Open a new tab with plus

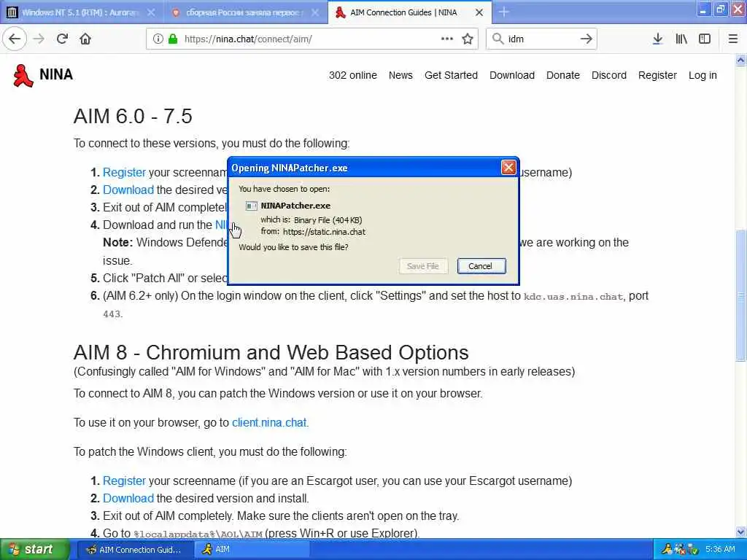(504, 12)
